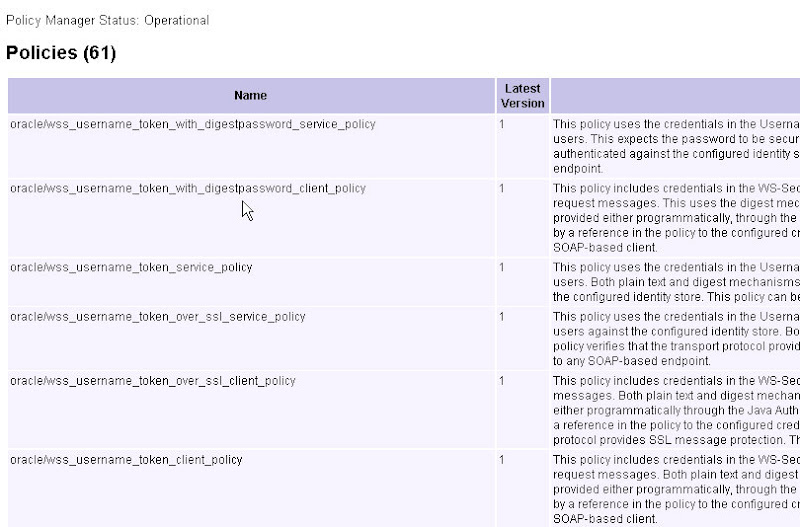Click the Policy Manager Status: Operational text
This screenshot has width=800, height=527.
[108, 20]
